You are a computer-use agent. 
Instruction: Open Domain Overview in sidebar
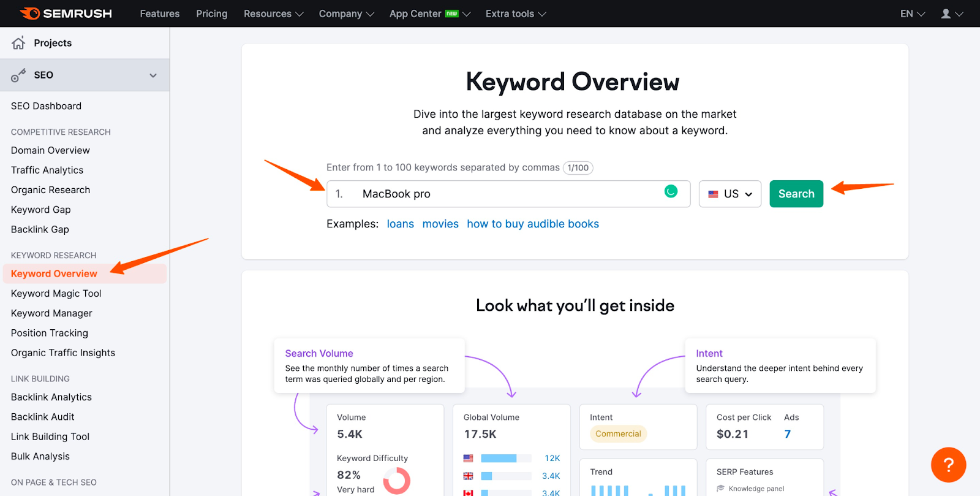point(50,150)
